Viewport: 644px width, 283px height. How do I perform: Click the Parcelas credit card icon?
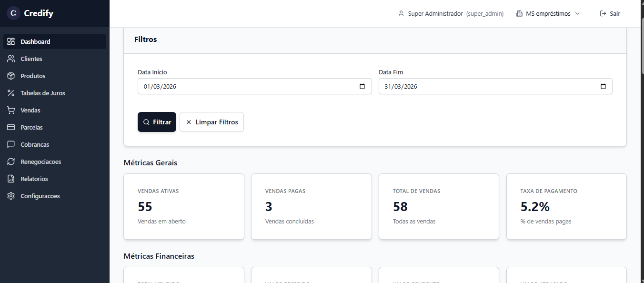11,128
